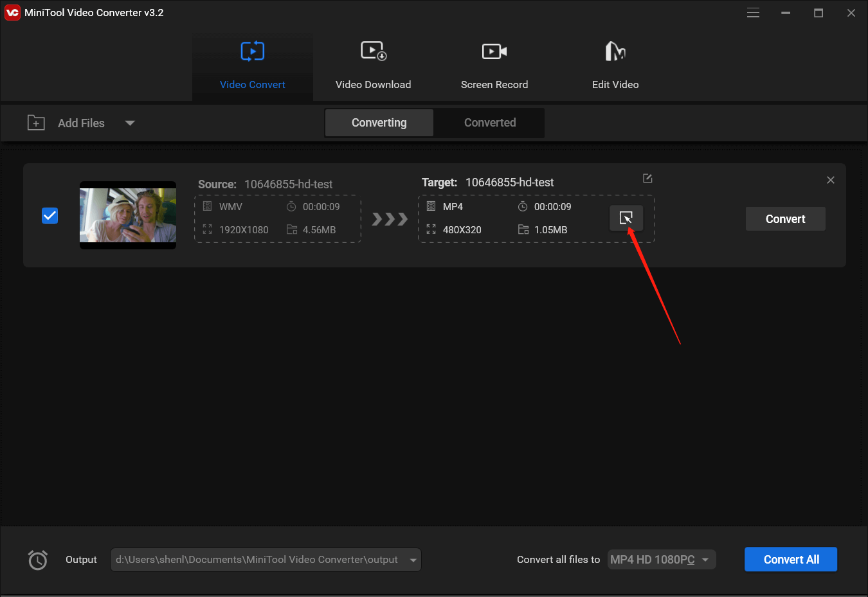Convert the 10646855-hd-test file
The image size is (868, 597).
[x=786, y=219]
